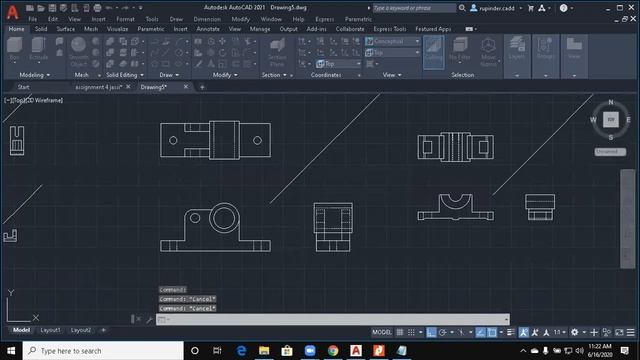Open the Surface ribbon tab
The height and width of the screenshot is (360, 640).
[65, 29]
